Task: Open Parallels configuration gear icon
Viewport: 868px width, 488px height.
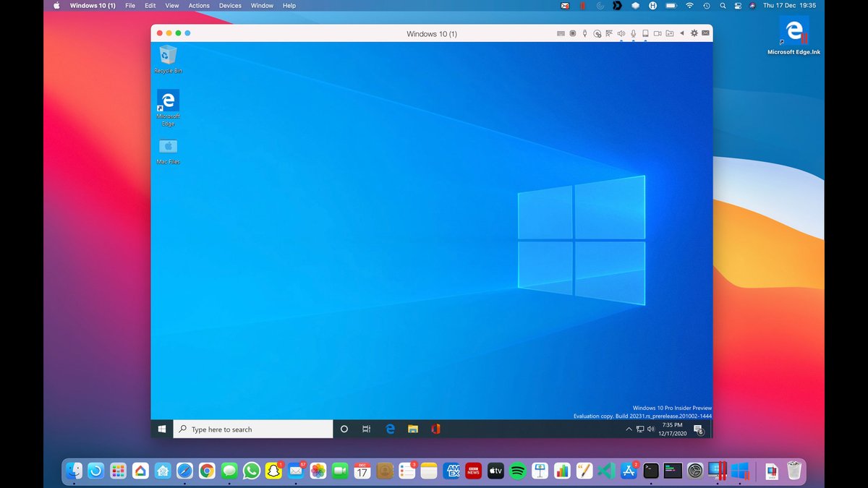Action: pos(694,33)
